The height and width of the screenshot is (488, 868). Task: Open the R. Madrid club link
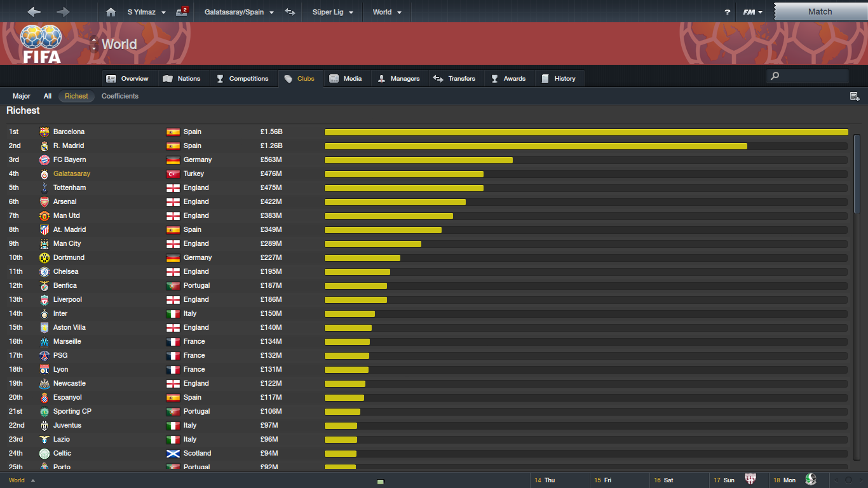pyautogui.click(x=69, y=146)
